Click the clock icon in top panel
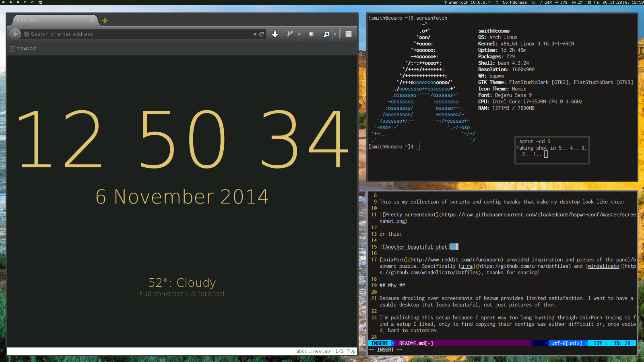This screenshot has height=362, width=644. coord(588,2)
